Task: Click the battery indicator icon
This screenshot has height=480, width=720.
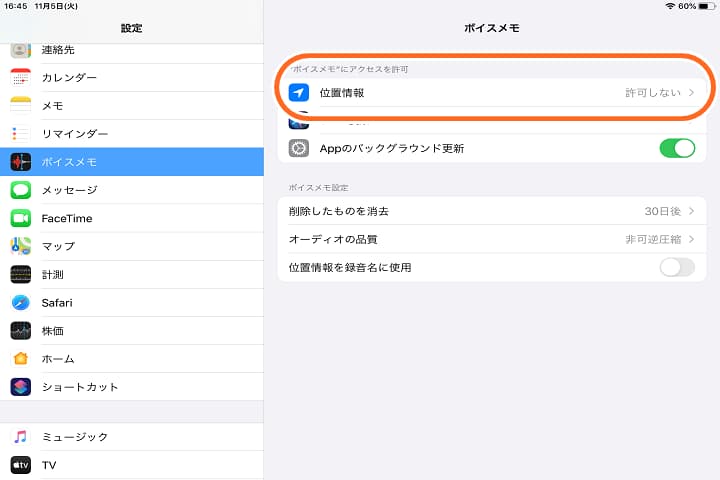Action: click(x=707, y=6)
